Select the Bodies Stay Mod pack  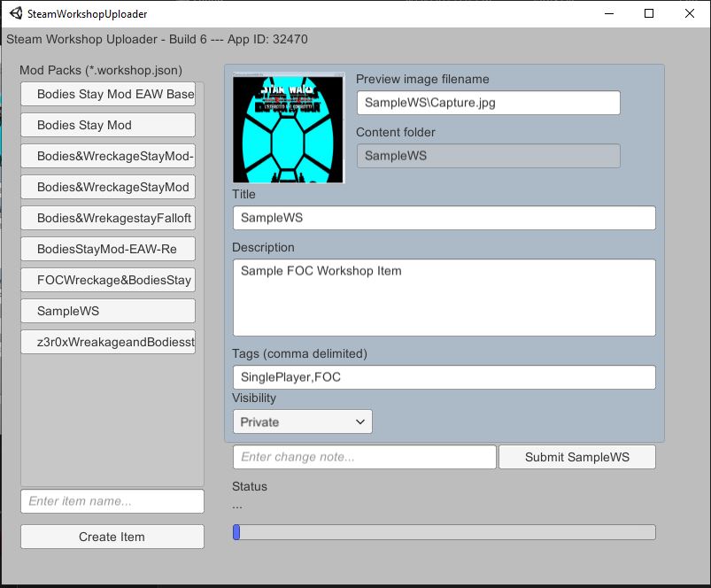(x=108, y=125)
